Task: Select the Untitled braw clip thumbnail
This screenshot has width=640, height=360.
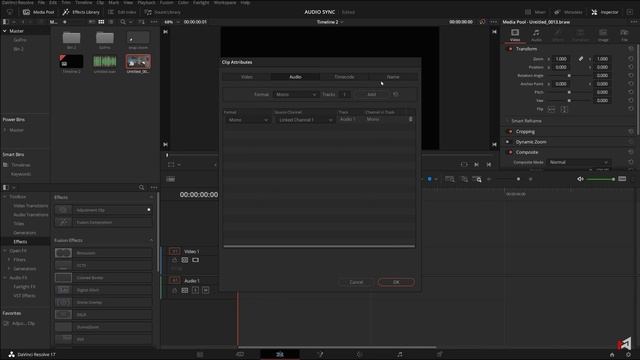Action: (138, 62)
